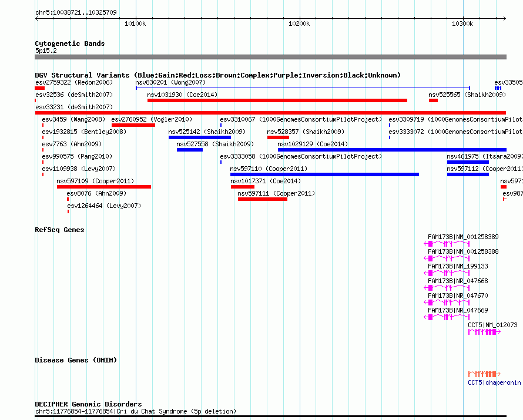Select the 10200k ruler position label

tap(299, 23)
